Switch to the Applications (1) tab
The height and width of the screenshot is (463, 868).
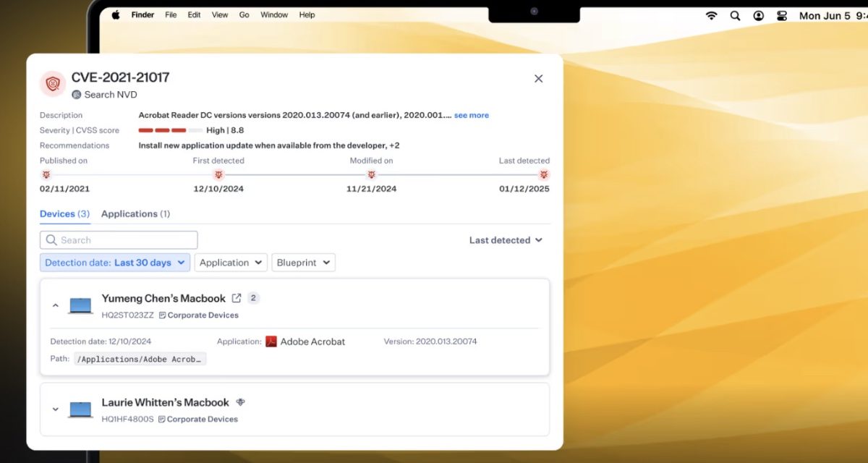coord(135,214)
